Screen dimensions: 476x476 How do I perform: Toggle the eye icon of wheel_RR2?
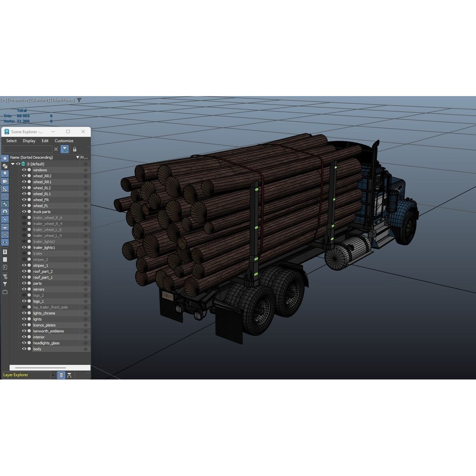click(25, 176)
